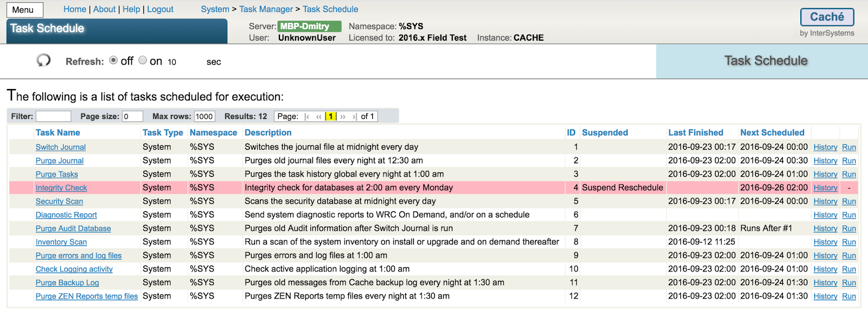Screen dimensions: 868x311
Task: Click the Filter text field
Action: click(x=53, y=116)
